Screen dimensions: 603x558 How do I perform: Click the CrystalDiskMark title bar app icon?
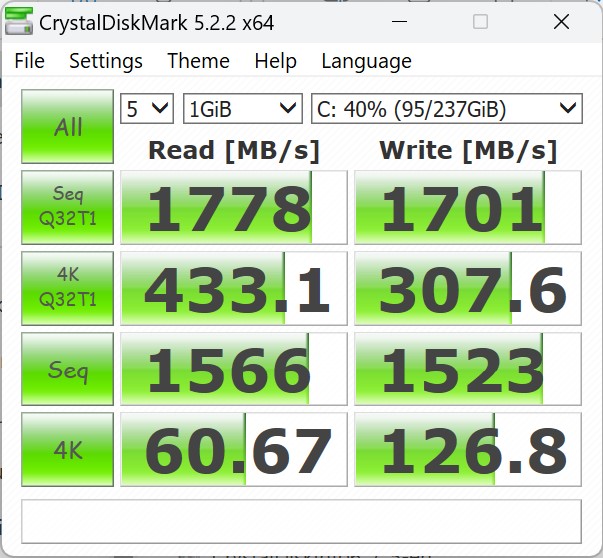pyautogui.click(x=18, y=22)
